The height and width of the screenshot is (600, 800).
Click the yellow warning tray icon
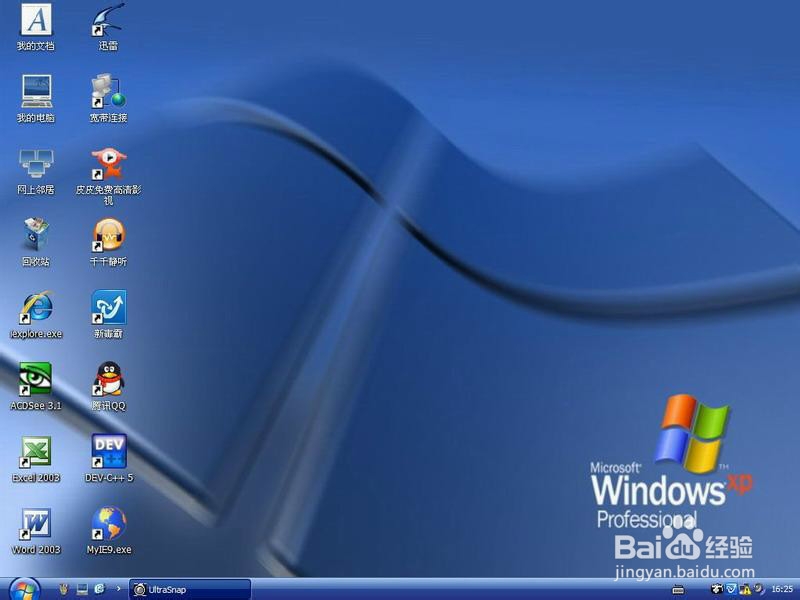pos(745,589)
